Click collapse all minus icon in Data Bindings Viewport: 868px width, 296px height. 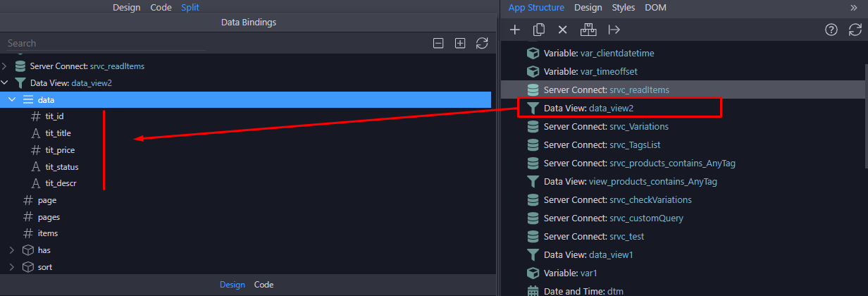(x=438, y=43)
